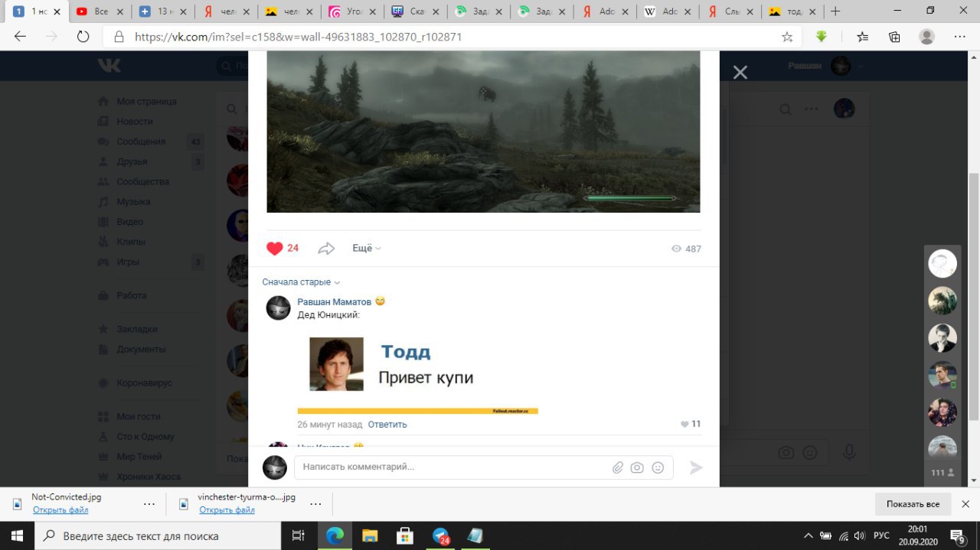This screenshot has width=980, height=550.
Task: Open Task View on taskbar
Action: 299,535
